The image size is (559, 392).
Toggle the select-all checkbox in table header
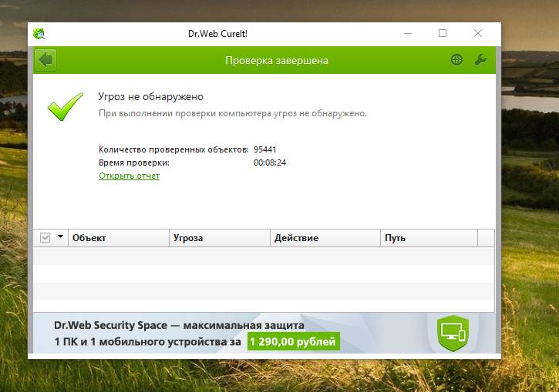pos(45,237)
